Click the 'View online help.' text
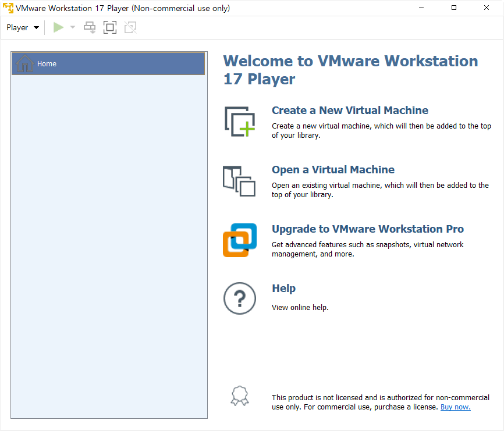This screenshot has height=431, width=504. (x=300, y=308)
